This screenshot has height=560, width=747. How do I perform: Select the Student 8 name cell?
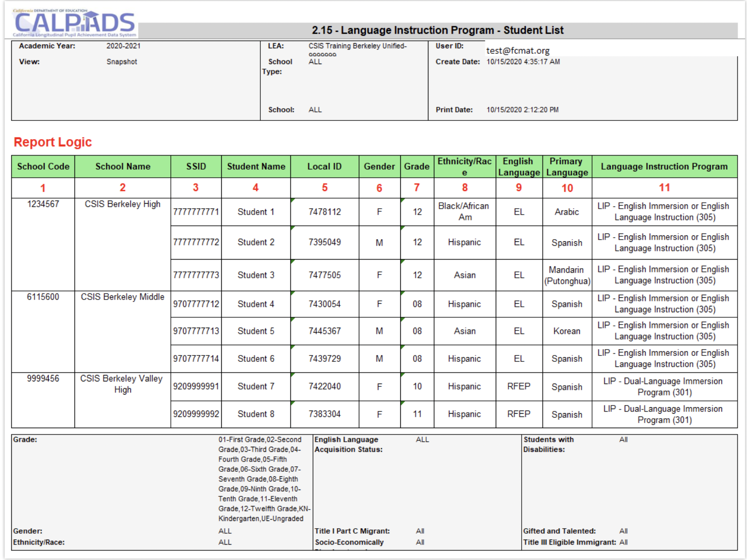click(x=256, y=414)
